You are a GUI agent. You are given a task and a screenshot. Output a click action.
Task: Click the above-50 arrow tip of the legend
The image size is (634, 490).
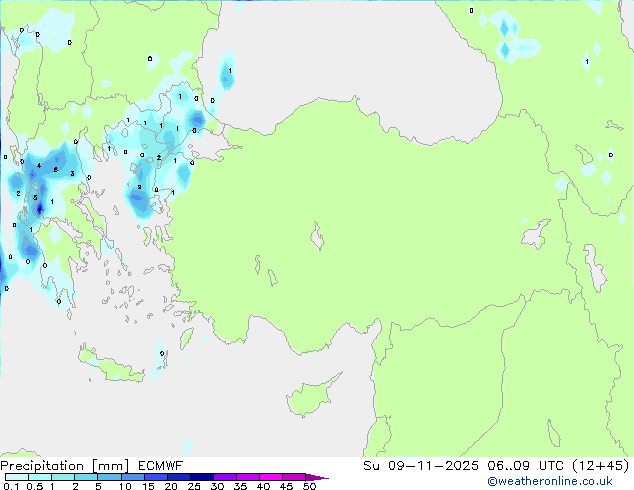pyautogui.click(x=317, y=478)
